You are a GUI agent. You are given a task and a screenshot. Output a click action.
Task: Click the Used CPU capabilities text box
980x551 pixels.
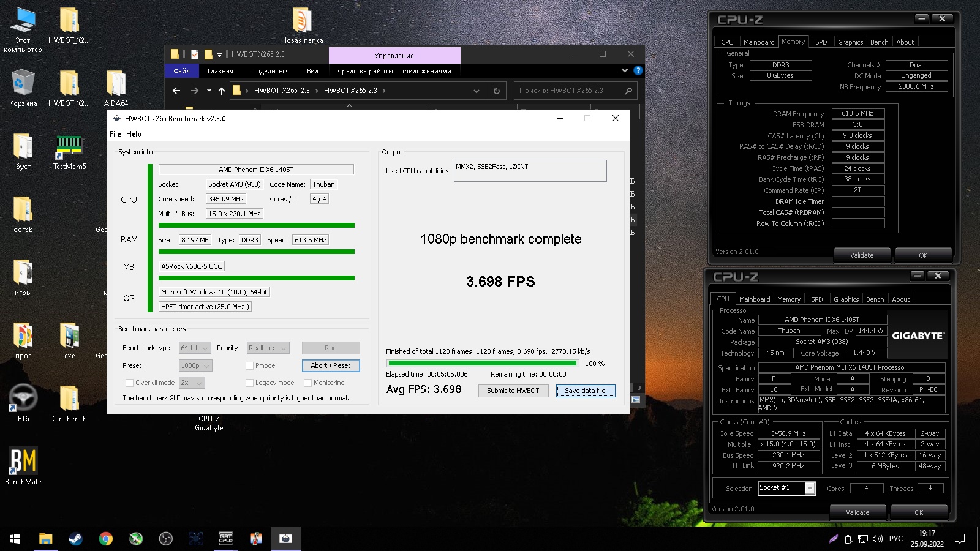(x=530, y=171)
